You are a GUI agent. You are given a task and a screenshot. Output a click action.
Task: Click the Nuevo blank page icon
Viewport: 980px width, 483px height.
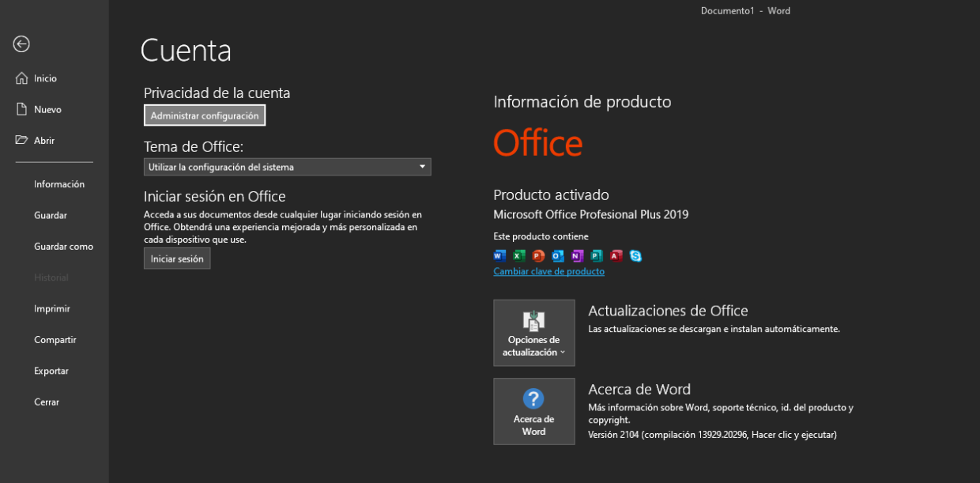[x=21, y=109]
